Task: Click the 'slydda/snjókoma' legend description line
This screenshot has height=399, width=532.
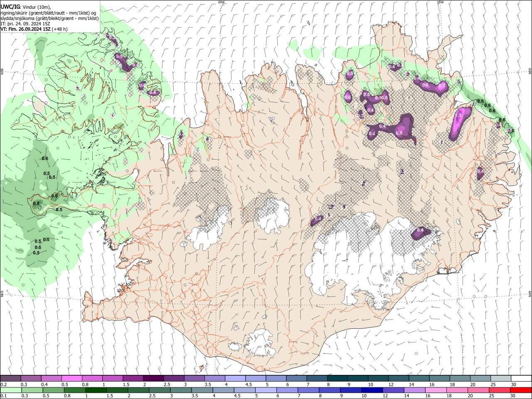Action: [49, 18]
